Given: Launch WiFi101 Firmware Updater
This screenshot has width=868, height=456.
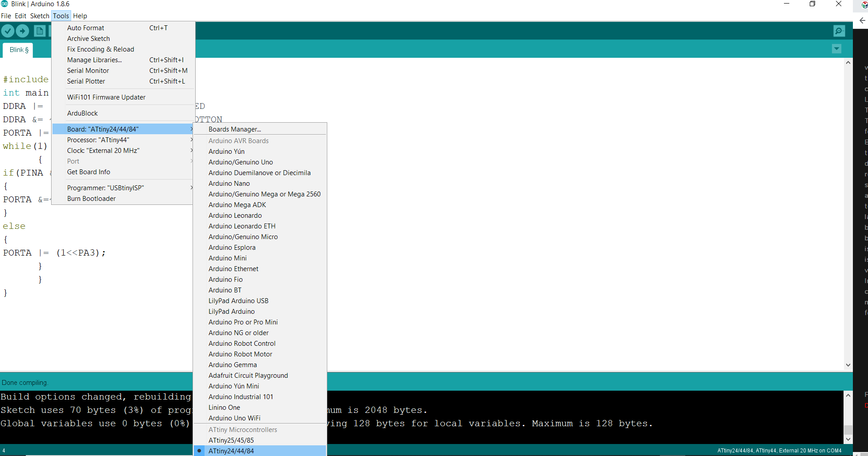Looking at the screenshot, I should (123, 97).
